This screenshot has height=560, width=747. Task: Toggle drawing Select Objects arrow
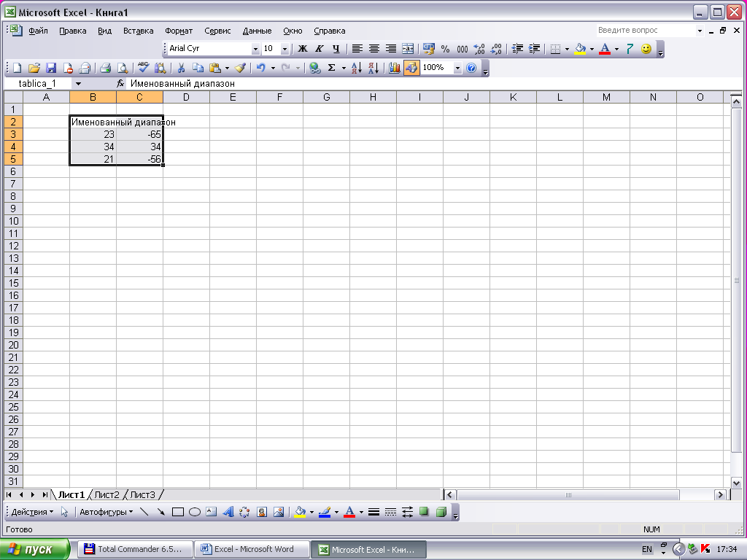pyautogui.click(x=64, y=512)
